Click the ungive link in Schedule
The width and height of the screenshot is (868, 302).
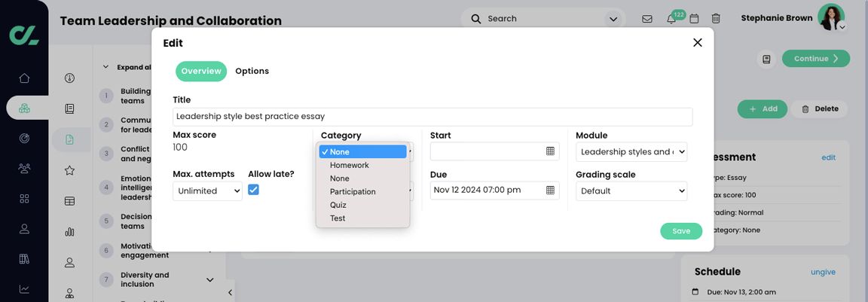[822, 272]
